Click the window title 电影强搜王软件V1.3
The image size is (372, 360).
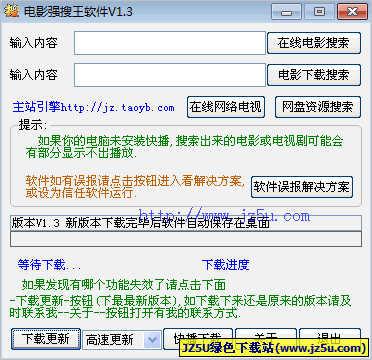78,12
